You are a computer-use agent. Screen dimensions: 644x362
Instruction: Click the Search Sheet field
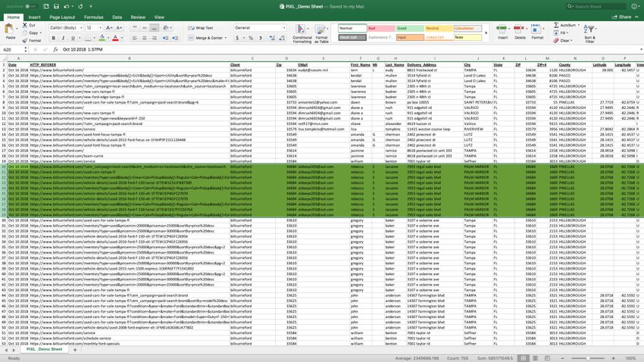(x=596, y=7)
